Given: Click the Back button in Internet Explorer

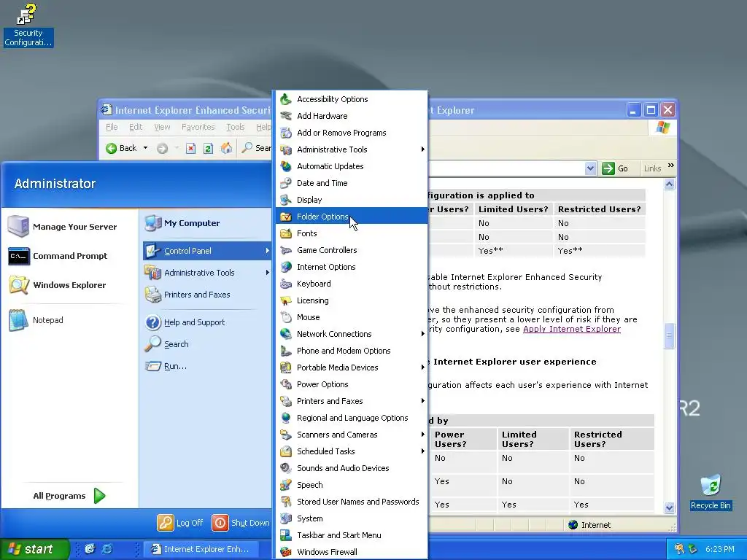Looking at the screenshot, I should pyautogui.click(x=122, y=148).
